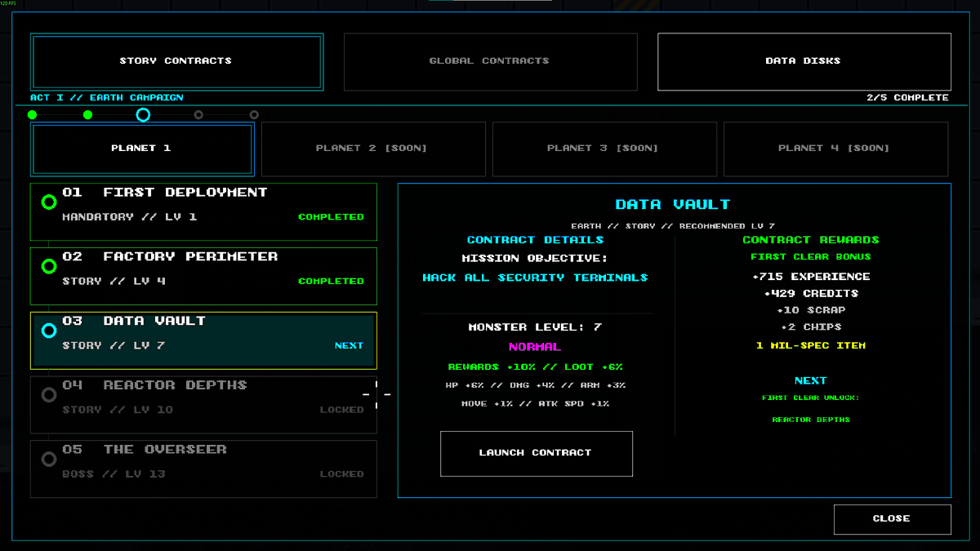Viewport: 980px width, 551px height.
Task: Click the 'Hack All Security Terminals' objective
Action: (535, 278)
